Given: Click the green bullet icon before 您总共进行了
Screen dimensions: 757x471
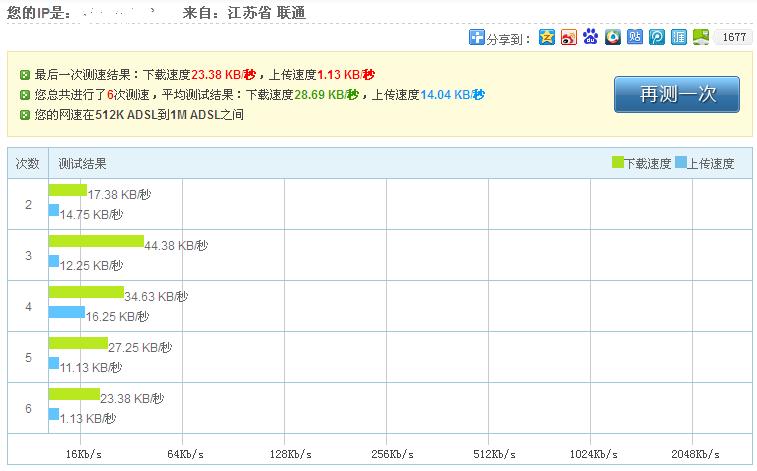Looking at the screenshot, I should point(25,95).
